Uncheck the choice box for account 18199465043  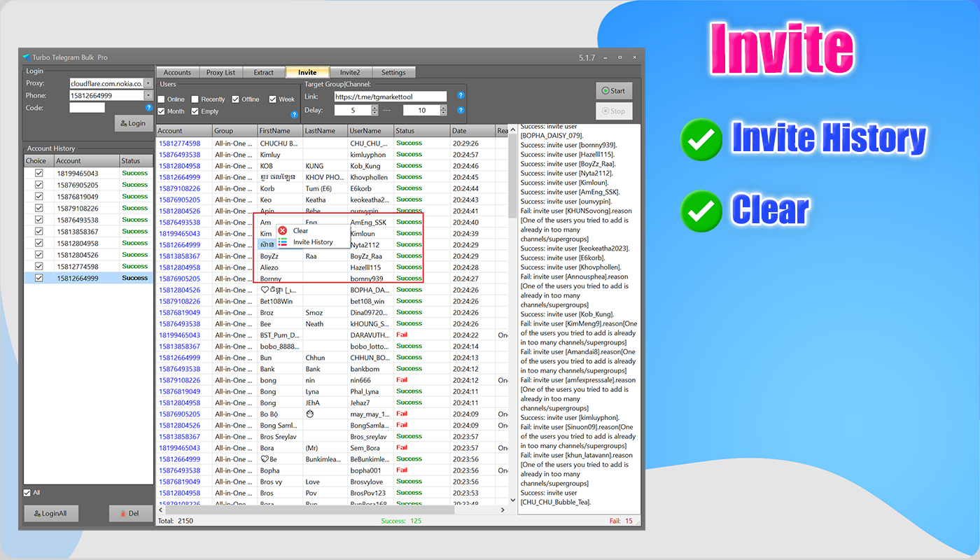tap(39, 173)
